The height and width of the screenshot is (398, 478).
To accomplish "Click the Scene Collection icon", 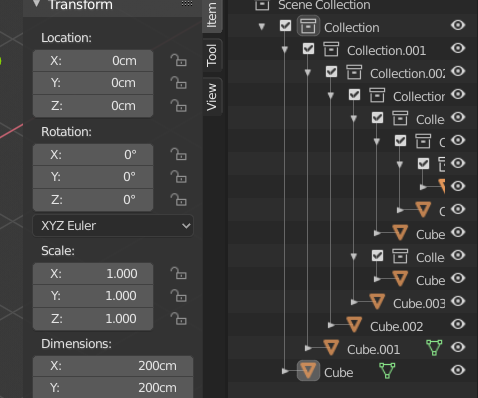I will click(x=262, y=5).
